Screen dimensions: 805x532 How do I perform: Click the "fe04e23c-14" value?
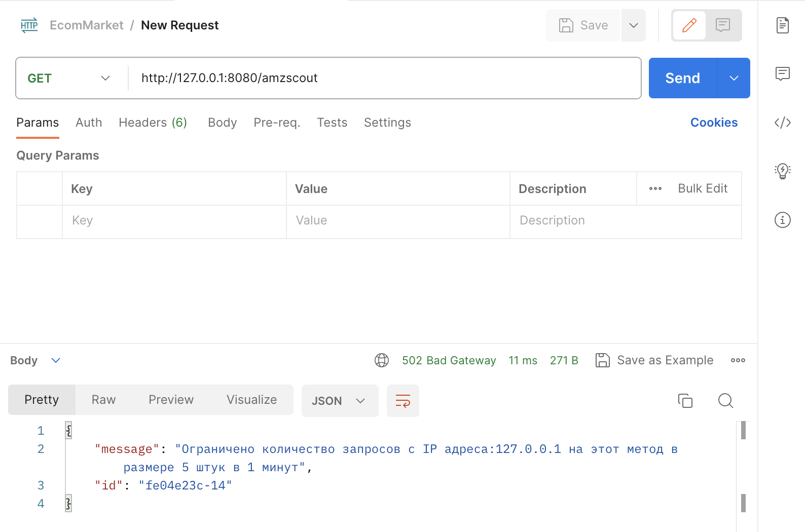pos(185,486)
